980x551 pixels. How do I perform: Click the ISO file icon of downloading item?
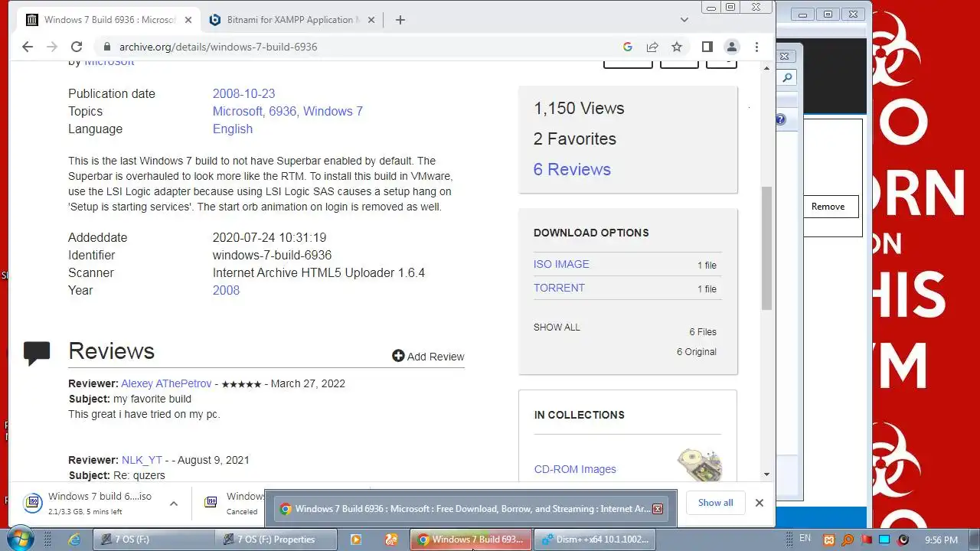tap(33, 503)
